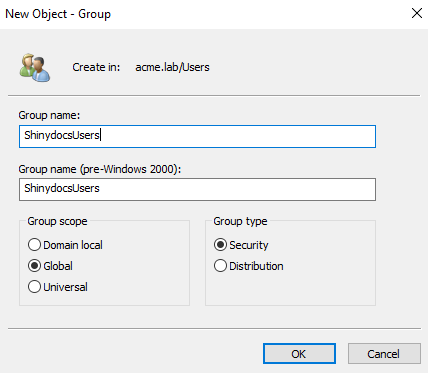Click the separator line above OK button
This screenshot has width=428, height=373.
[x=214, y=328]
